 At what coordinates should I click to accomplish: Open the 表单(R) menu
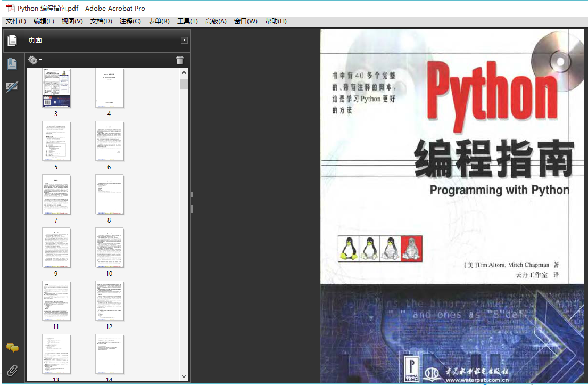pyautogui.click(x=159, y=21)
